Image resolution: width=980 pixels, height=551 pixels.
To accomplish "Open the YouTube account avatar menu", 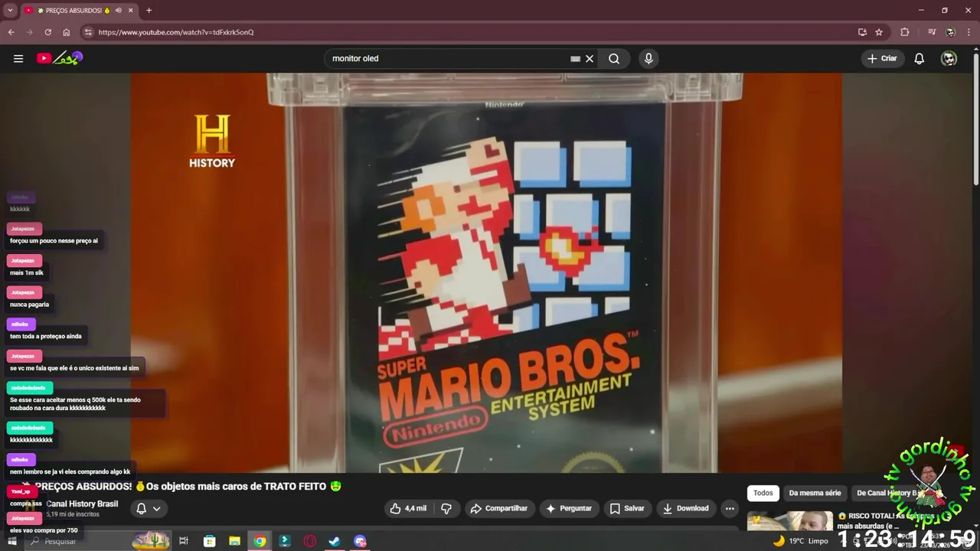I will (949, 58).
